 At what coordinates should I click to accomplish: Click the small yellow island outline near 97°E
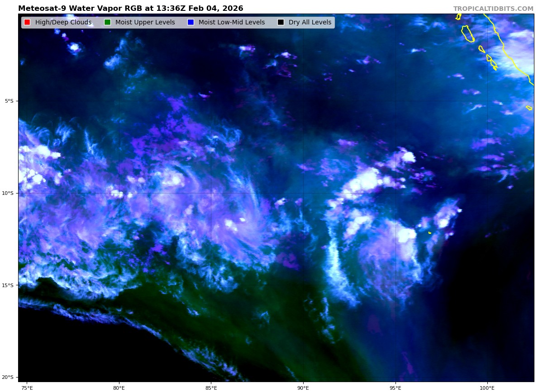tap(429, 232)
